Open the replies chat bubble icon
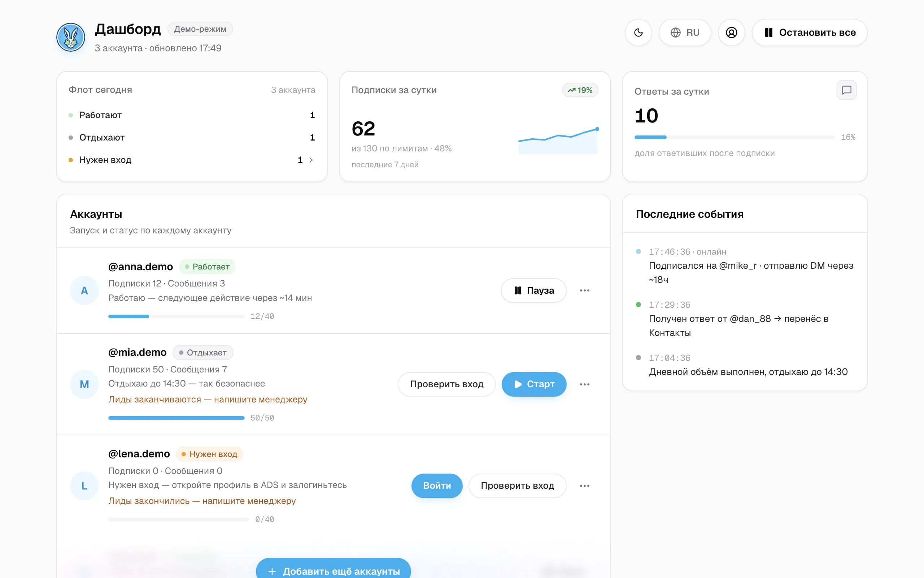Screen dimensions: 924x578 [846, 90]
